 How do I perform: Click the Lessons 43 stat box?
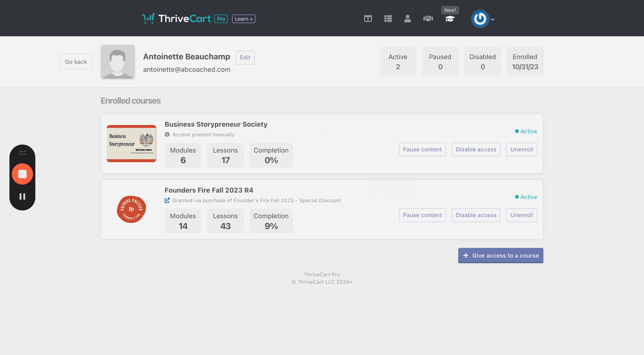(x=225, y=221)
